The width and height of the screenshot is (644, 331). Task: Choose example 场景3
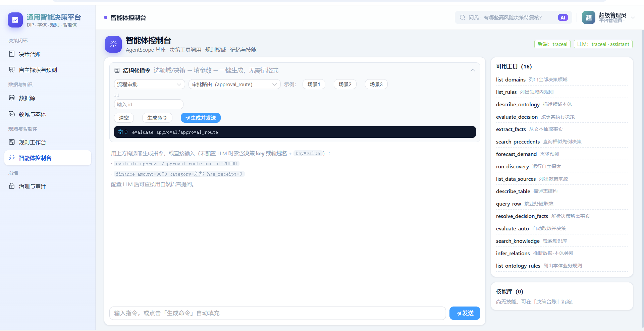[376, 85]
